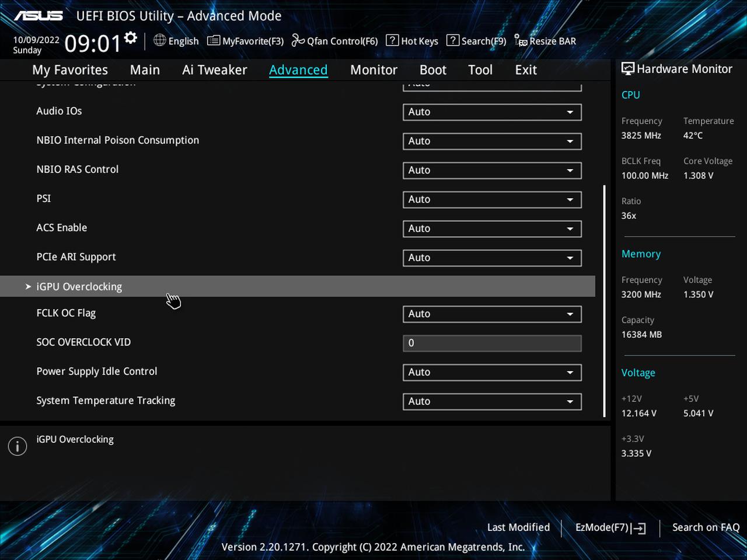
Task: Select the NBIO RAS Control label
Action: (x=77, y=169)
